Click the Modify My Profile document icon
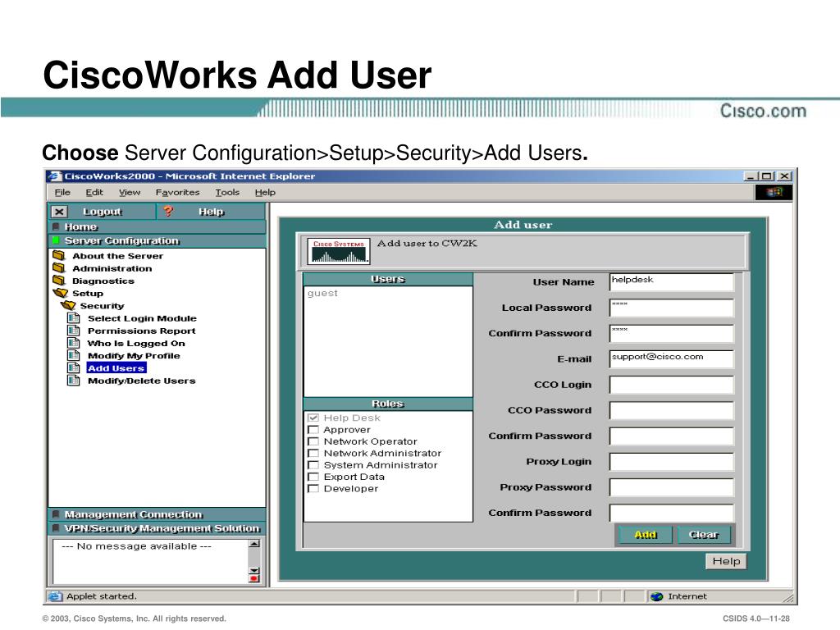Screen dimensions: 840x630 tap(73, 355)
